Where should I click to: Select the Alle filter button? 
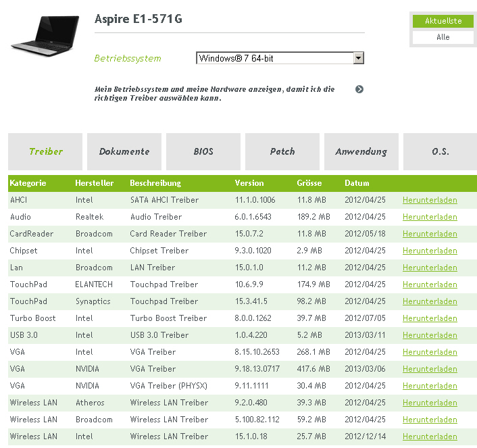(443, 37)
